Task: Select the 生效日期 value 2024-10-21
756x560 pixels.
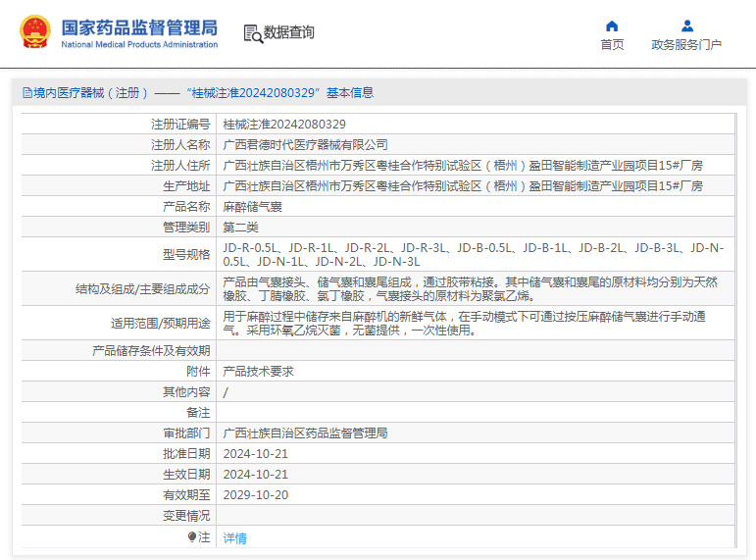Action: (256, 475)
